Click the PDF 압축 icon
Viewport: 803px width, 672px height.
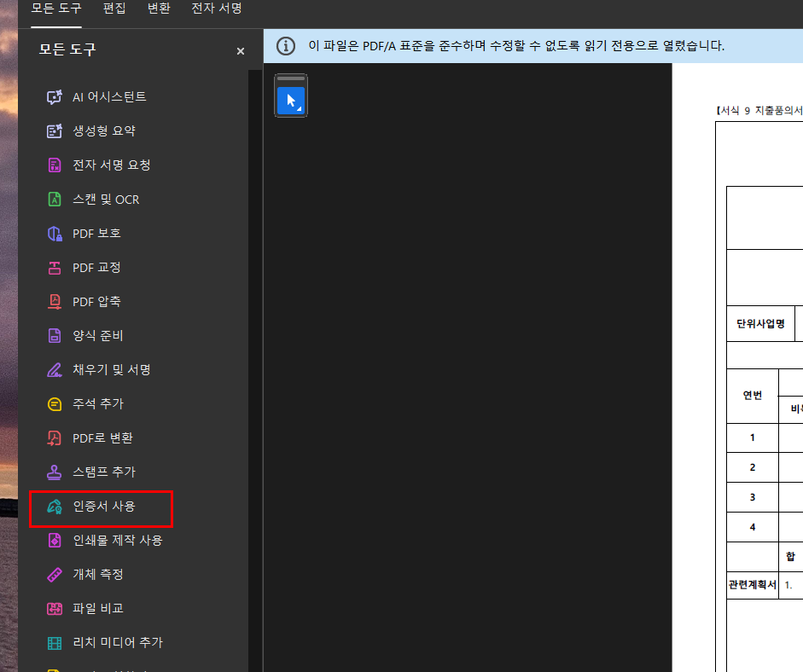coord(55,301)
